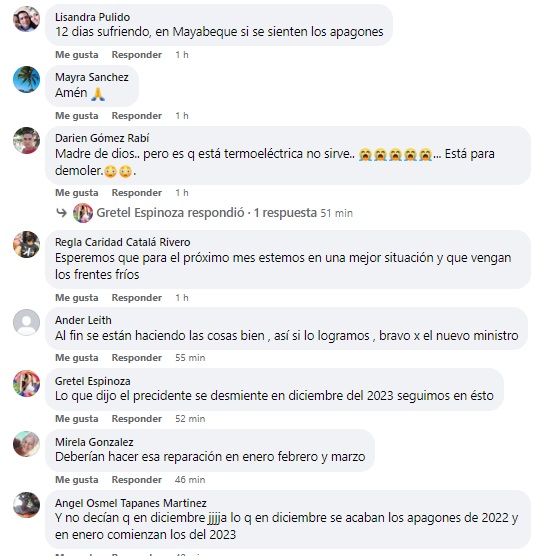
Task: View Darien Gómez Rabí's profile photo
Action: pyautogui.click(x=26, y=140)
